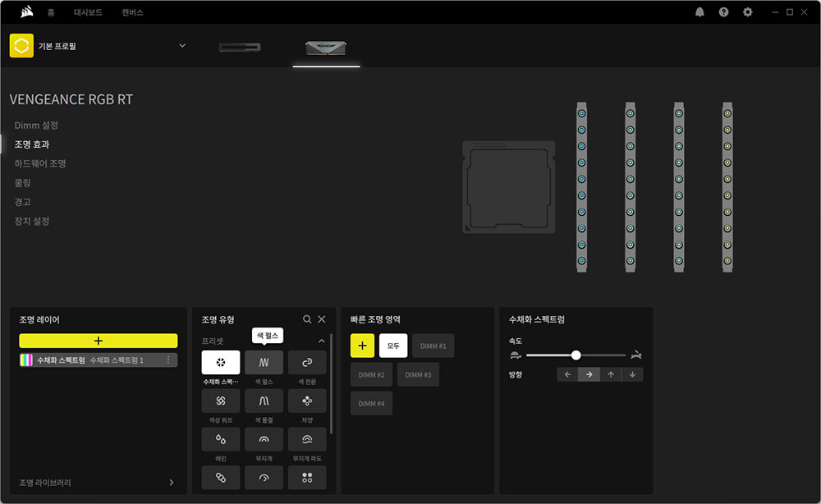Screen dimensions: 821x504
Task: Open notifications bell icon
Action: pos(699,12)
